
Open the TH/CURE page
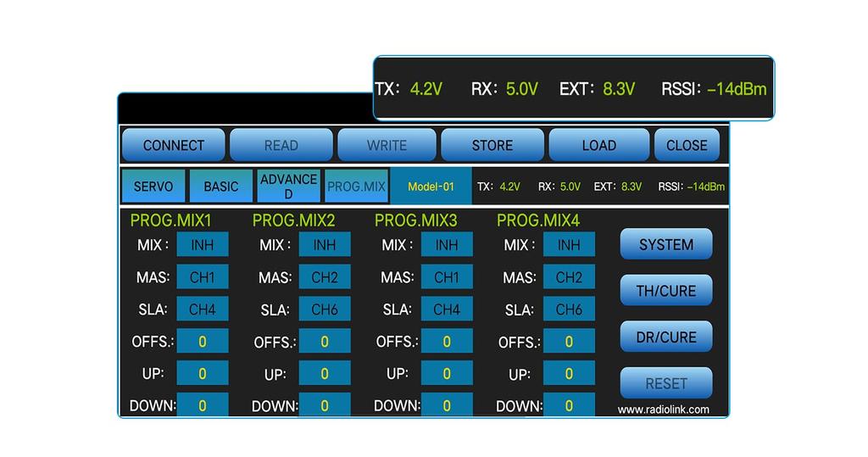[665, 291]
